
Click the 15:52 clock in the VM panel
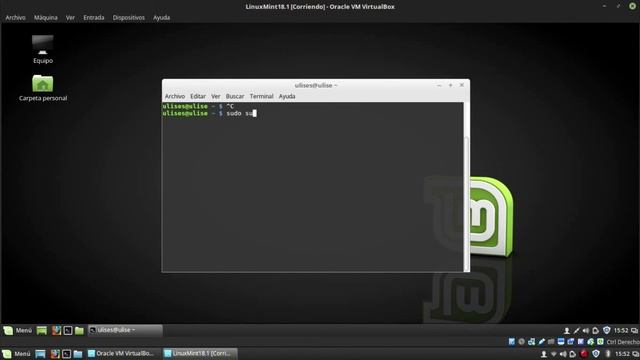[621, 331]
